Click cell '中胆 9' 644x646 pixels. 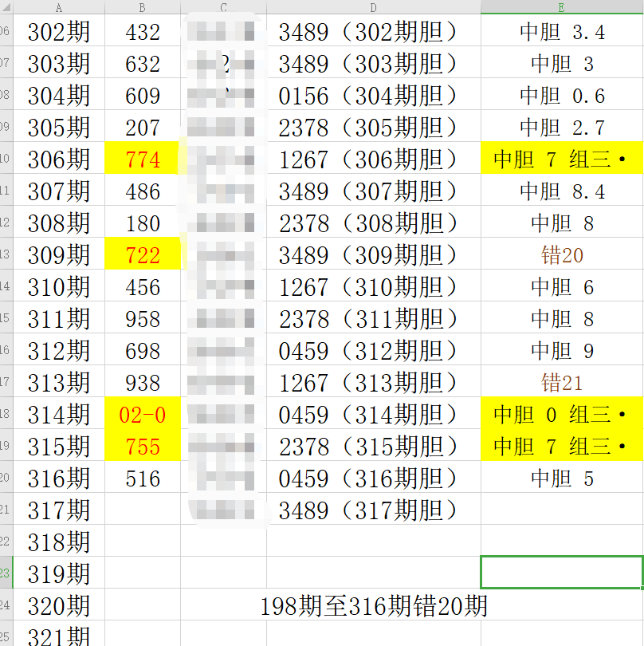[562, 351]
